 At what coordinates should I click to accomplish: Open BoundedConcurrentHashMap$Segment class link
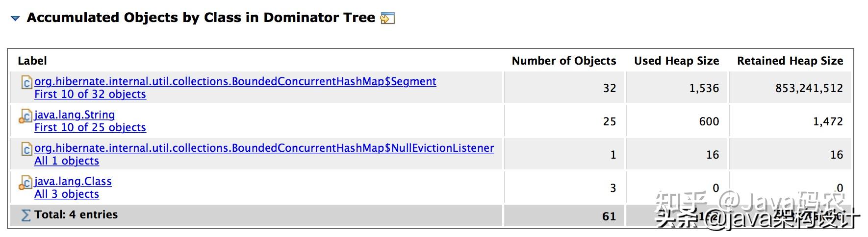tap(235, 81)
